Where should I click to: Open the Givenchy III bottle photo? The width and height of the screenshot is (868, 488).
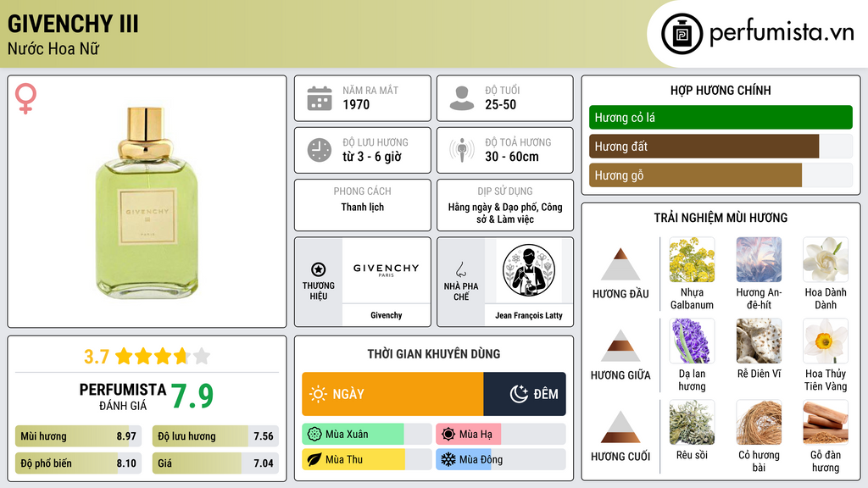click(x=147, y=202)
